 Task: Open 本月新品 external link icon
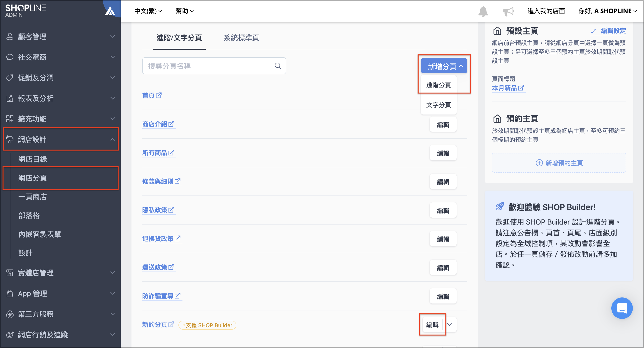pyautogui.click(x=521, y=88)
